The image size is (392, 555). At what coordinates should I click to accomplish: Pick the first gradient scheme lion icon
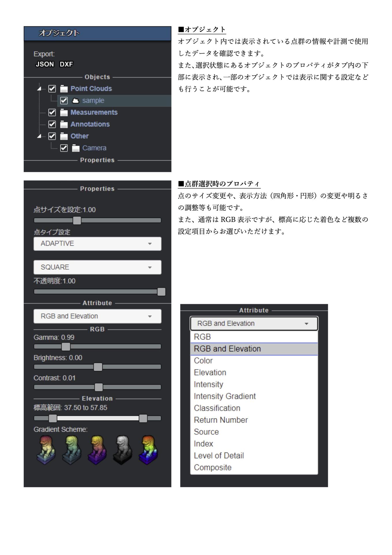click(x=46, y=450)
